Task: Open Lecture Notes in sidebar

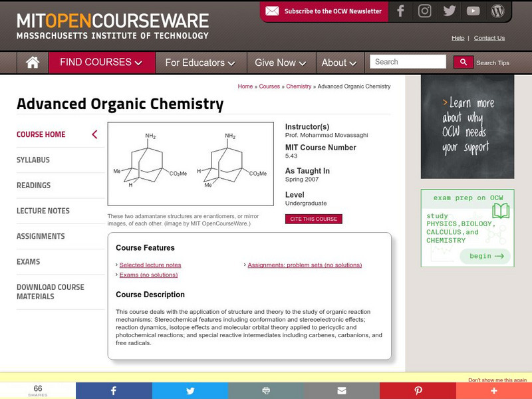Action: (43, 211)
